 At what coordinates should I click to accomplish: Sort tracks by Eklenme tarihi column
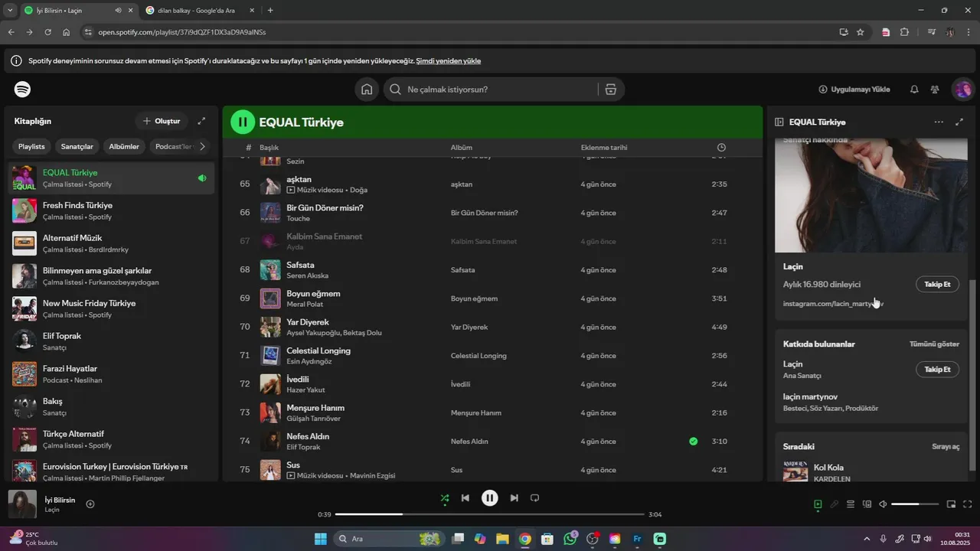point(603,147)
